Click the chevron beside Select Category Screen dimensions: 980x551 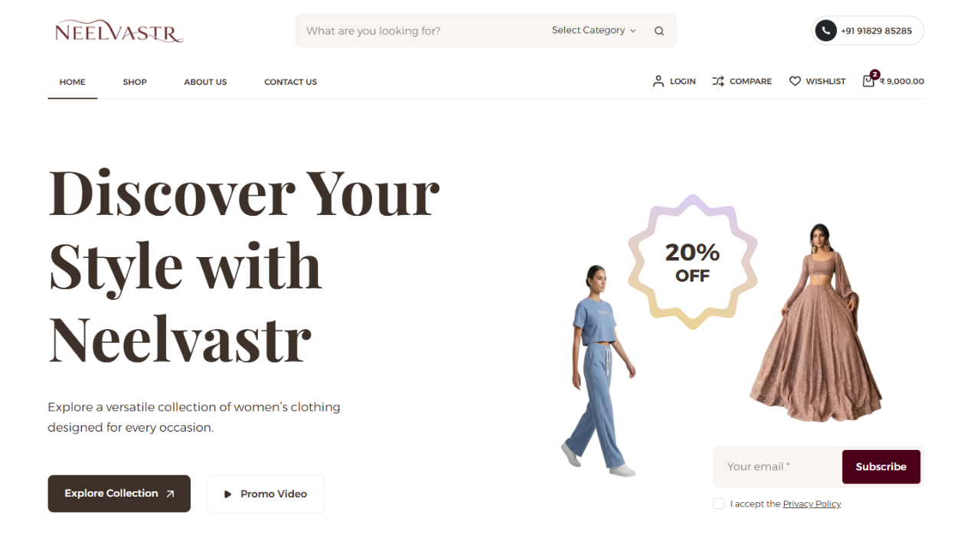(633, 31)
